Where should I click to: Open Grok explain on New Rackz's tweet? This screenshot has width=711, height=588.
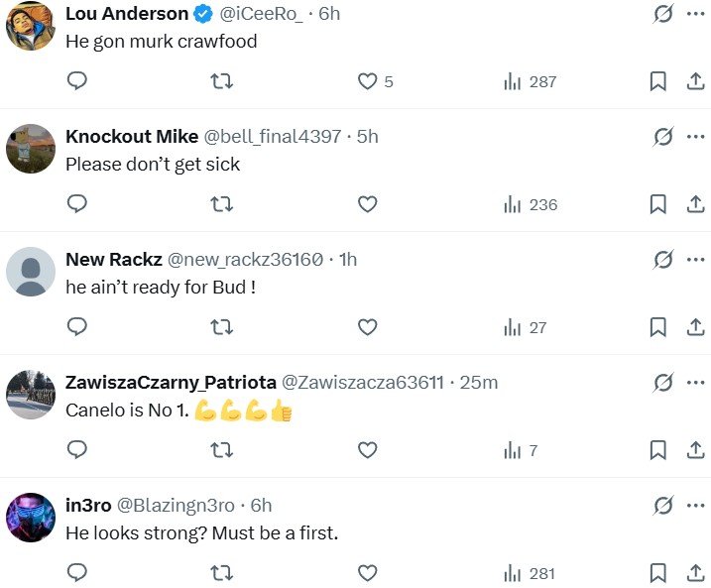(663, 260)
